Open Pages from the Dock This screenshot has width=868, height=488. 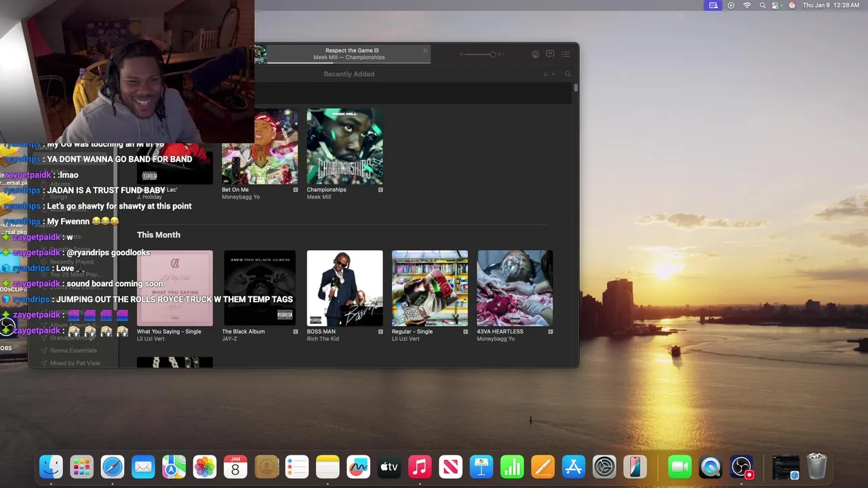click(542, 466)
